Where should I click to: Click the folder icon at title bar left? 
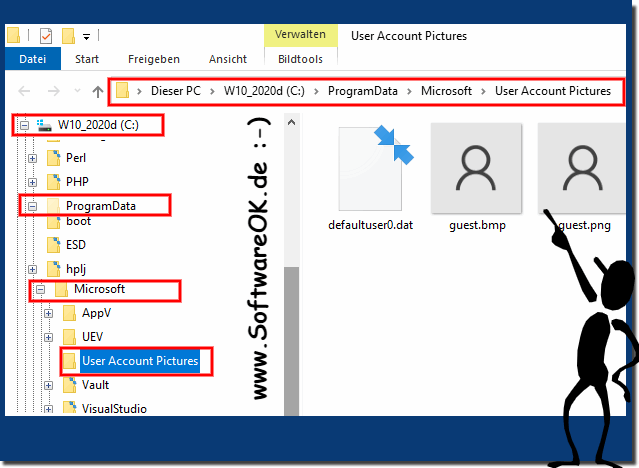13,35
